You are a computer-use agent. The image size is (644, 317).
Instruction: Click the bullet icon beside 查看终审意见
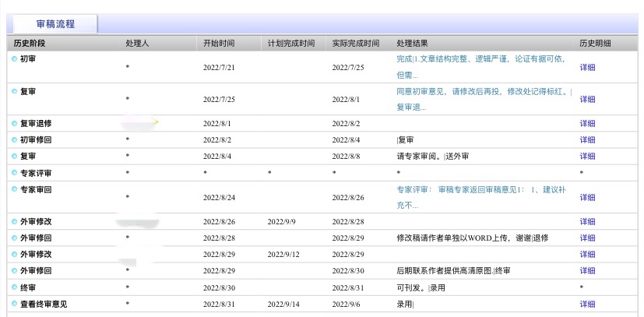pos(15,304)
